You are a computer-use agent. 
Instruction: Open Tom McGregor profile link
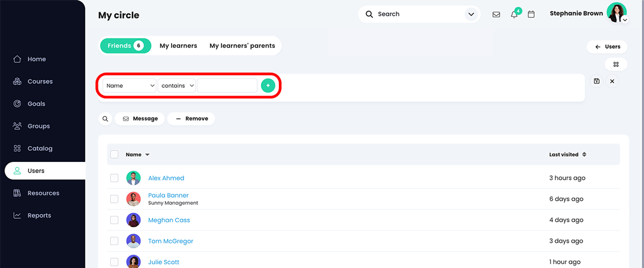click(171, 241)
